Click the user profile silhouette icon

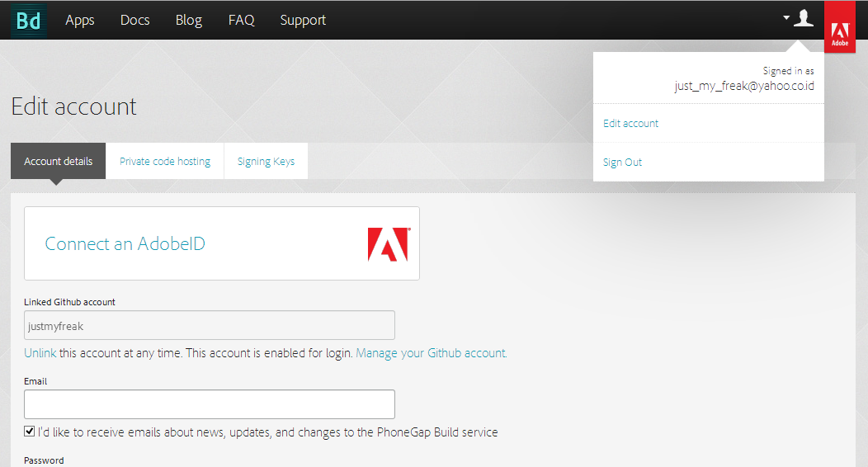[803, 19]
